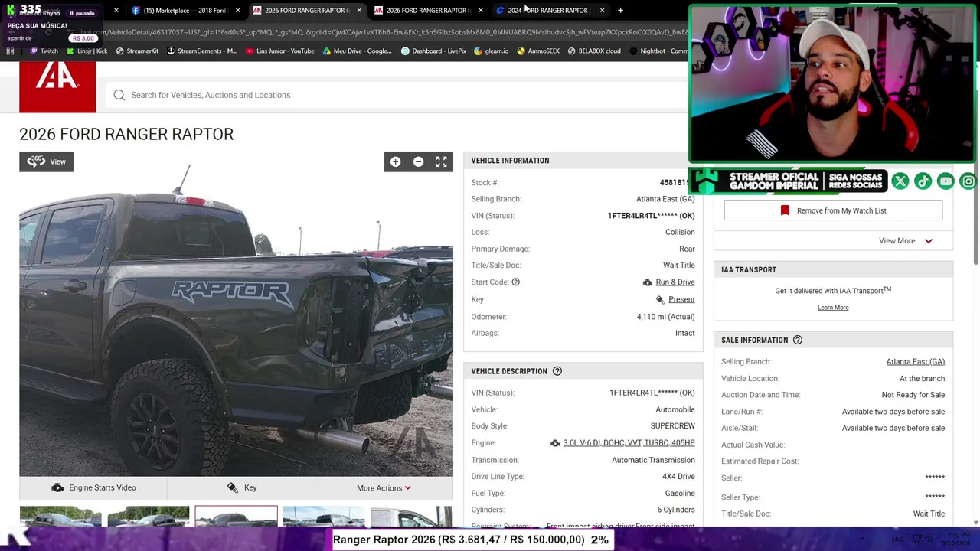Image resolution: width=980 pixels, height=551 pixels.
Task: Select the fifth vehicle photo thumbnail
Action: pos(412,516)
